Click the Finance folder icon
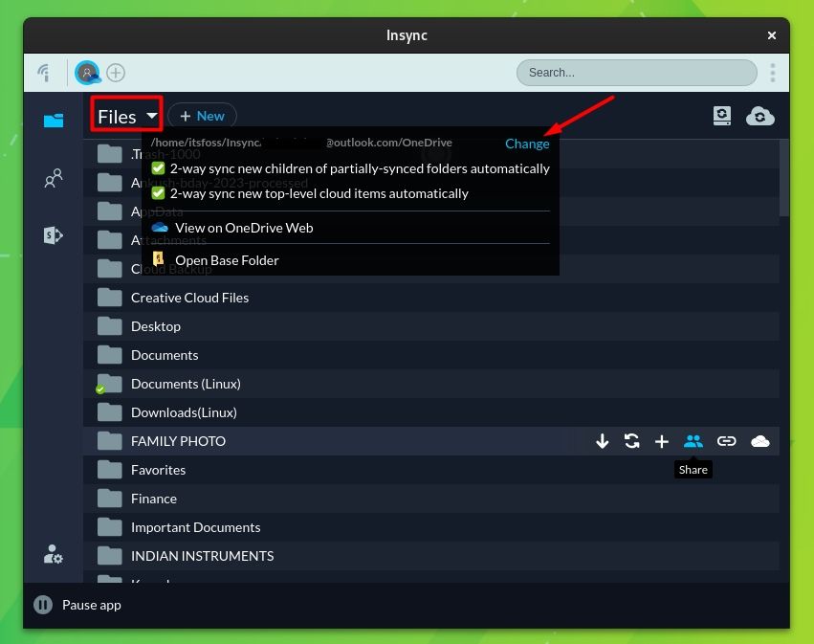Screen dimensions: 814x644 [x=110, y=499]
